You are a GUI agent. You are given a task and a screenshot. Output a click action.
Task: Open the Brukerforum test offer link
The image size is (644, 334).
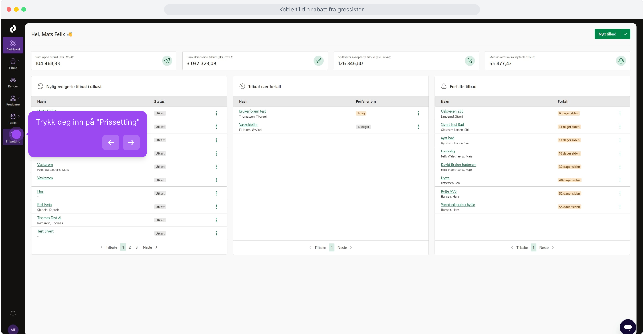pos(252,111)
